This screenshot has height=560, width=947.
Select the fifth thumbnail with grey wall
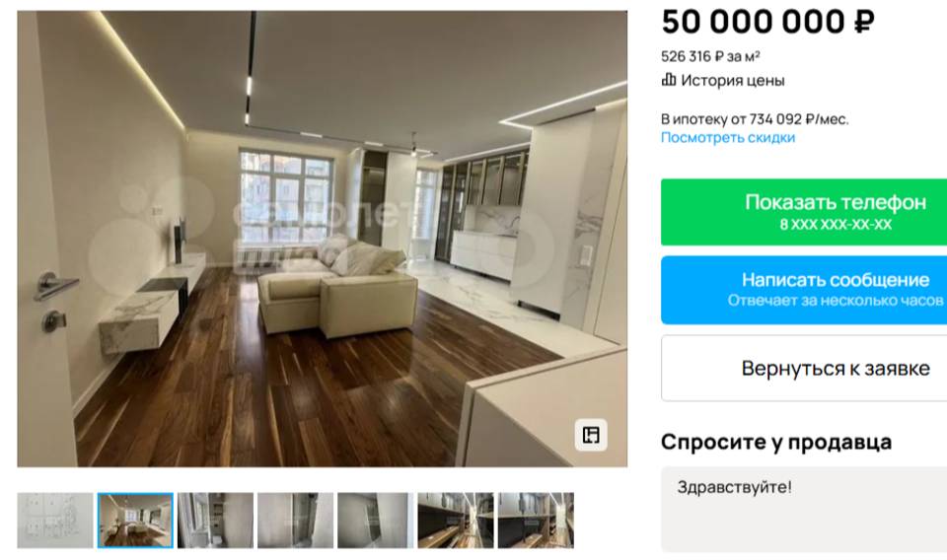coord(376,521)
